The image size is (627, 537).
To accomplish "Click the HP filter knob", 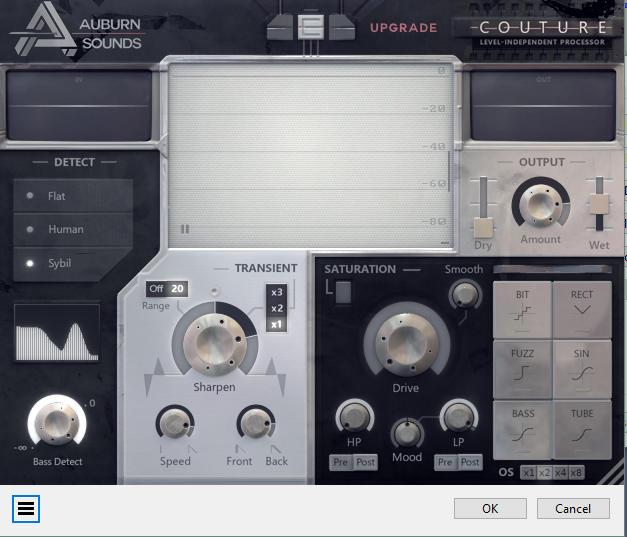I will click(x=354, y=417).
